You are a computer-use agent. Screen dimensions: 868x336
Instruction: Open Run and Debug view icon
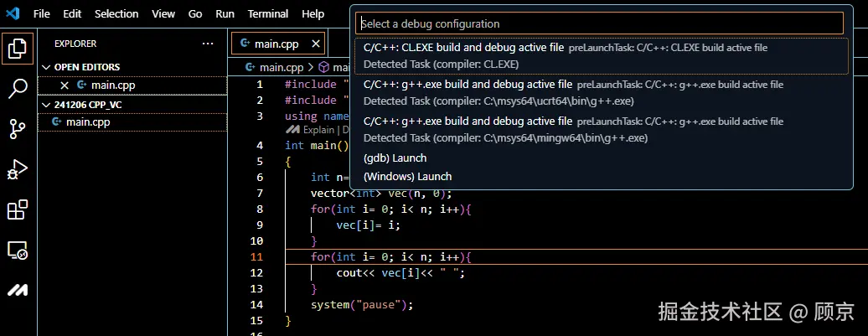18,168
